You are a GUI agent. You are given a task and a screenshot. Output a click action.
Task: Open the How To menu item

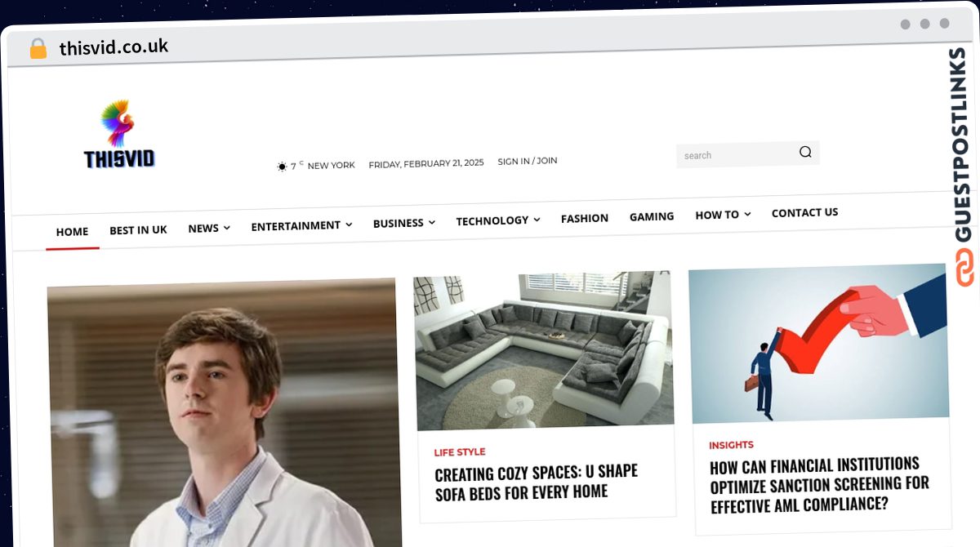point(717,215)
